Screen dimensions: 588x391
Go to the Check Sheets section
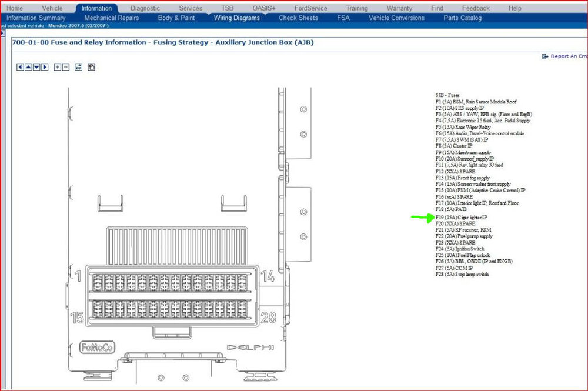point(298,18)
